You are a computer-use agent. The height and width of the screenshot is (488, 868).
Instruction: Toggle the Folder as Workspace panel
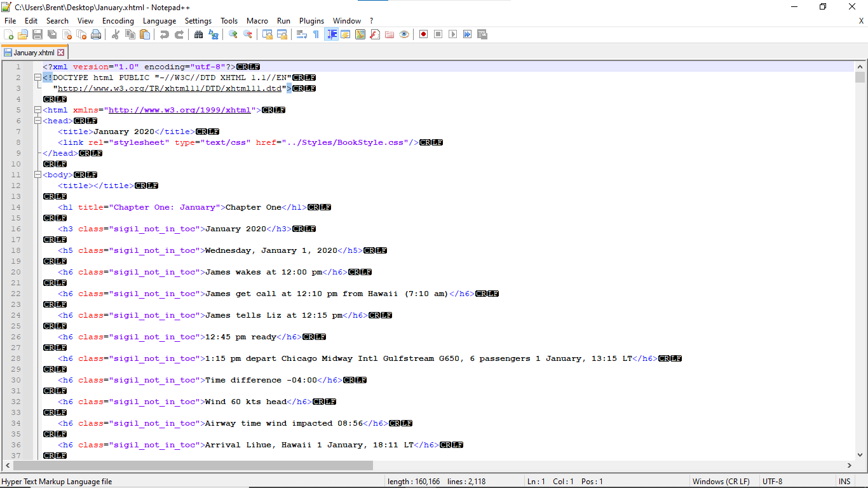(390, 34)
